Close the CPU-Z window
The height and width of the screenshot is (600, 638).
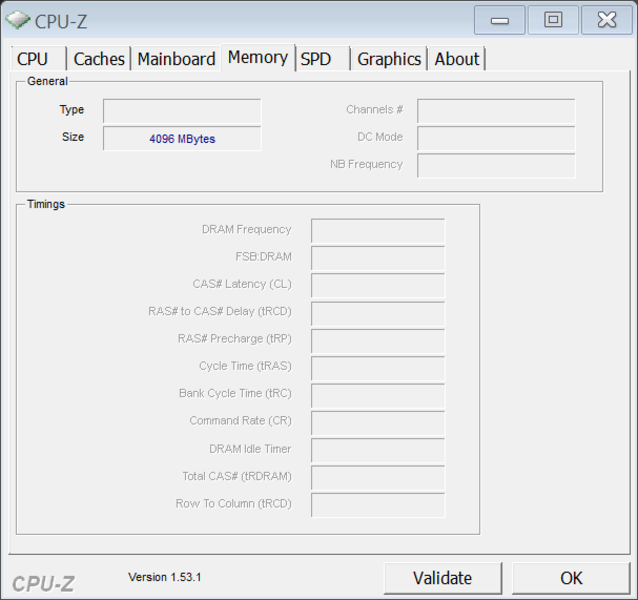click(607, 20)
